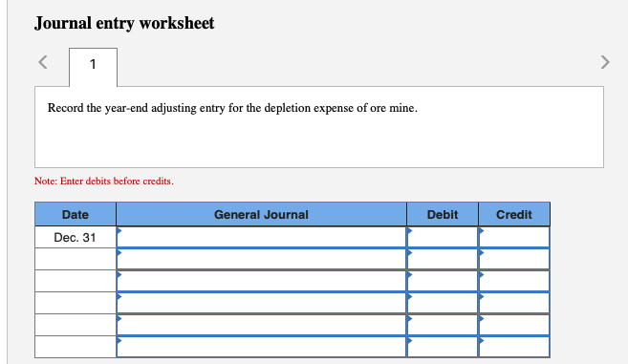
Task: Click the Dec. 31 date cell
Action: tap(76, 237)
